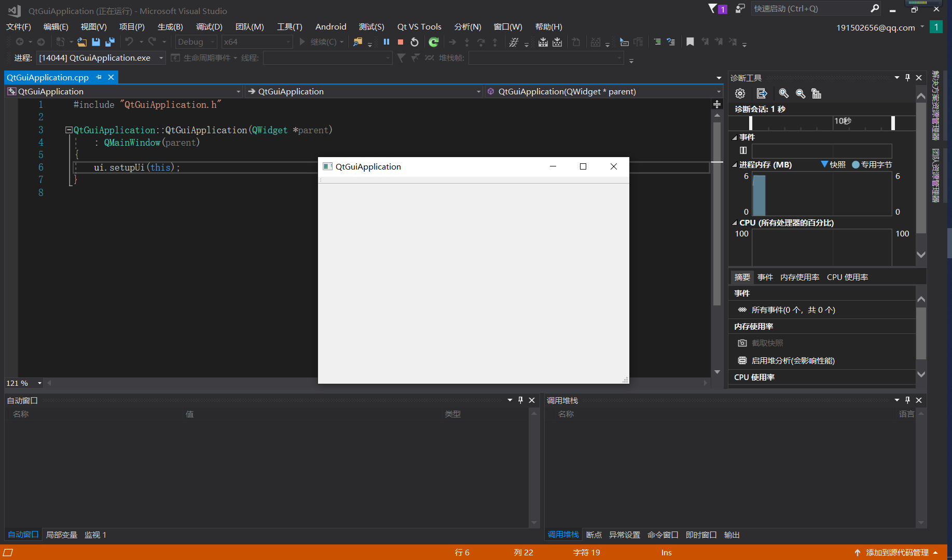Viewport: 952px width, 560px height.
Task: Stop debugging QtGuiApplication.exe
Action: pyautogui.click(x=400, y=42)
